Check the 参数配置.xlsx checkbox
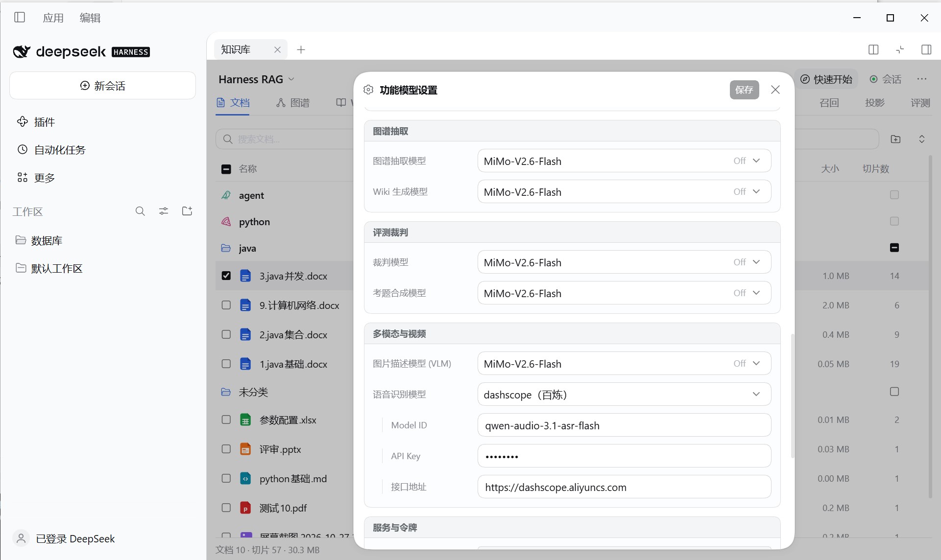Screen dimensions: 941x560 click(x=226, y=420)
